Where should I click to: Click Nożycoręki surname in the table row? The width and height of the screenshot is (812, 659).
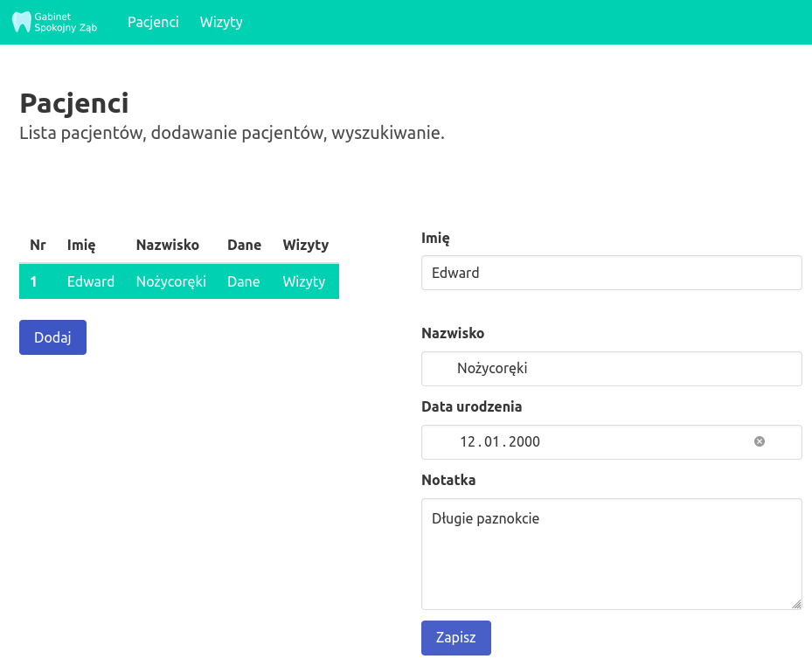(171, 281)
